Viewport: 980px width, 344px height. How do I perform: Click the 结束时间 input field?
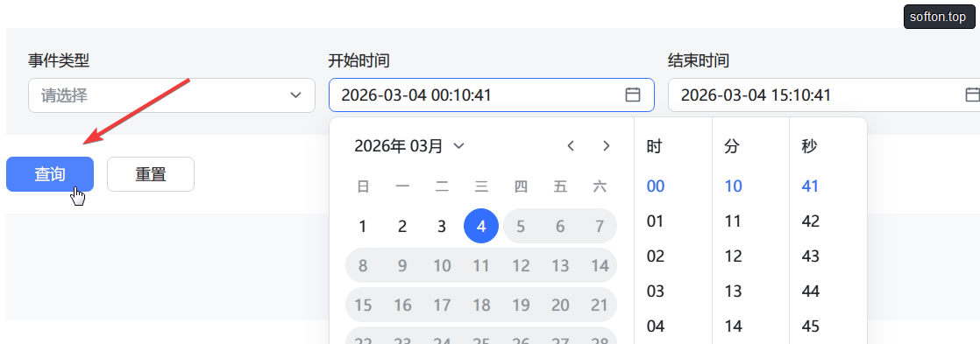(824, 95)
